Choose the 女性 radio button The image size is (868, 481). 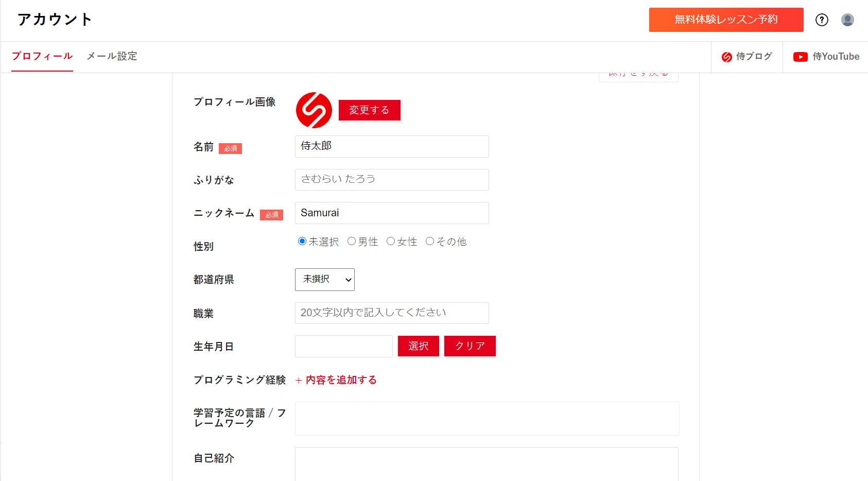(391, 241)
